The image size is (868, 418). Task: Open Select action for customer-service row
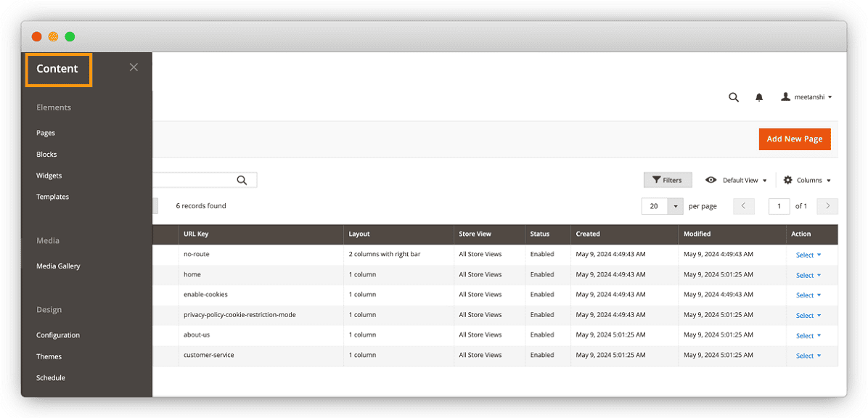808,356
